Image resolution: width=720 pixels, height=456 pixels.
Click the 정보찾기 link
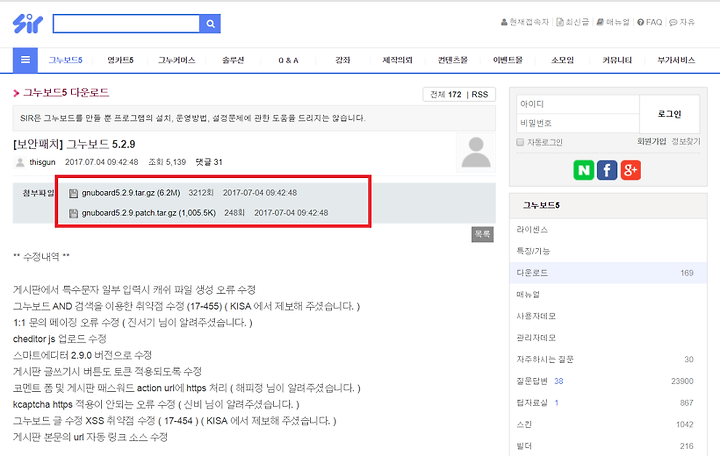(x=686, y=141)
